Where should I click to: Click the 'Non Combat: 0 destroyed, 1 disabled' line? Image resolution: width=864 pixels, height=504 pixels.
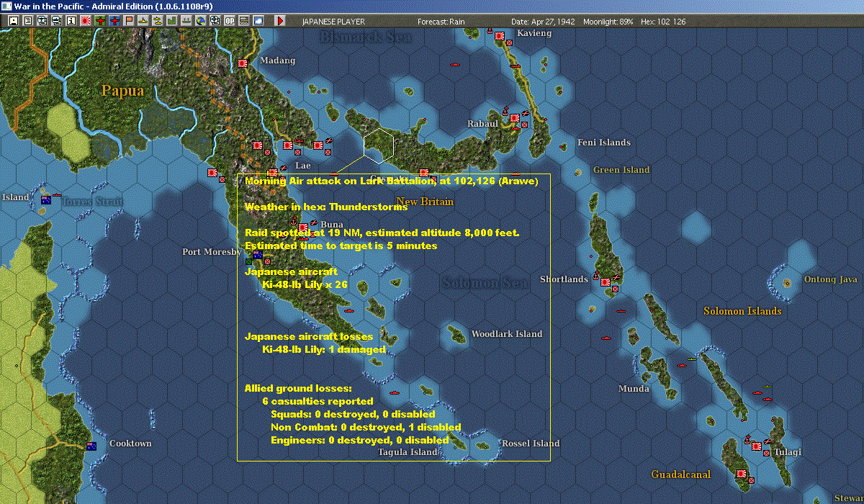[x=366, y=427]
